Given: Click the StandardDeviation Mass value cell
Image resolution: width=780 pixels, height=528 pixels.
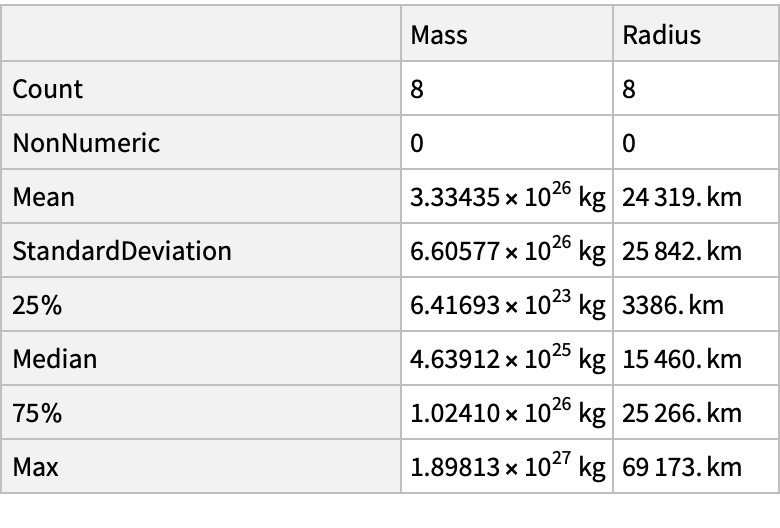Looking at the screenshot, I should click(x=508, y=251).
